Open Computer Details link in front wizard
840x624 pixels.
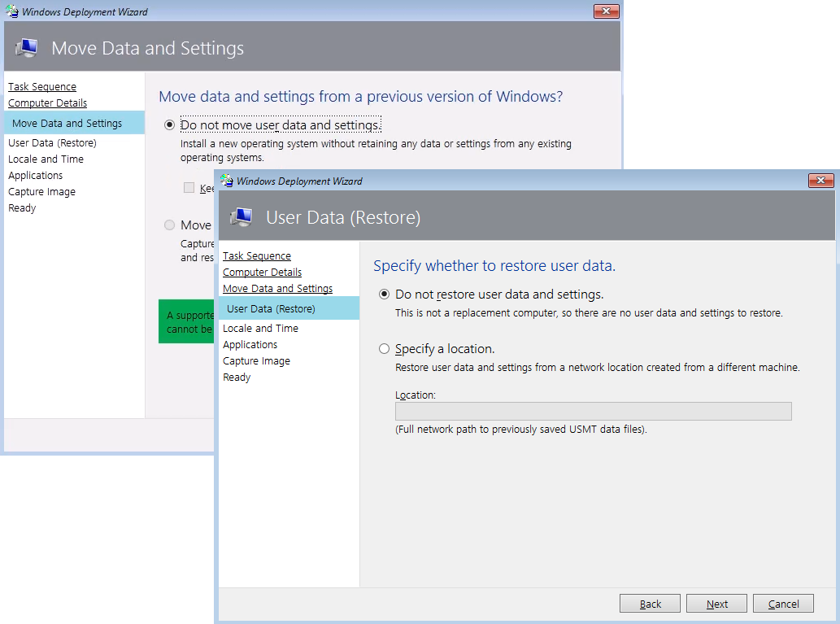click(x=262, y=273)
